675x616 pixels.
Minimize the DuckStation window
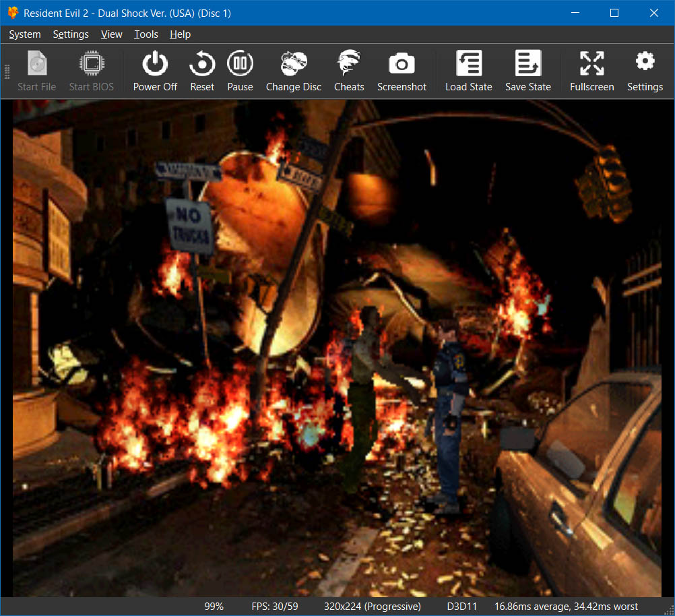pyautogui.click(x=575, y=13)
